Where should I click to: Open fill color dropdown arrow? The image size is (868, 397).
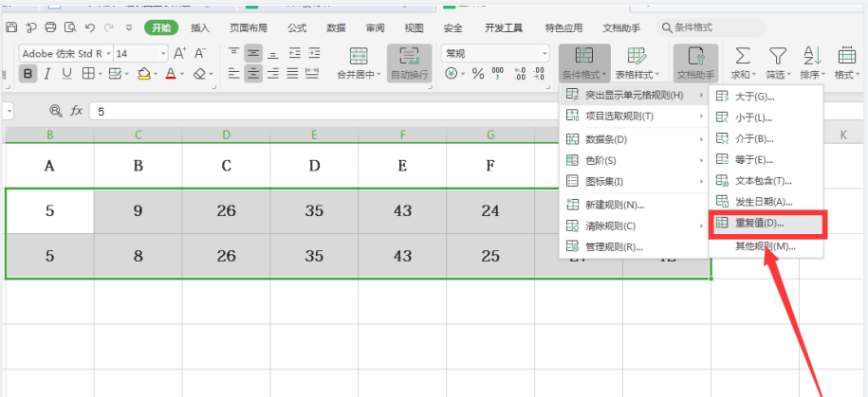[157, 74]
